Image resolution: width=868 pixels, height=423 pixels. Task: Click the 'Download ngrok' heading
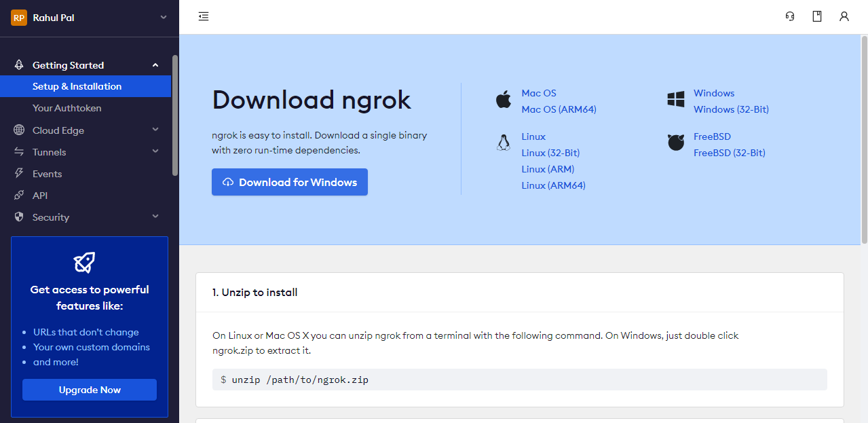(312, 100)
